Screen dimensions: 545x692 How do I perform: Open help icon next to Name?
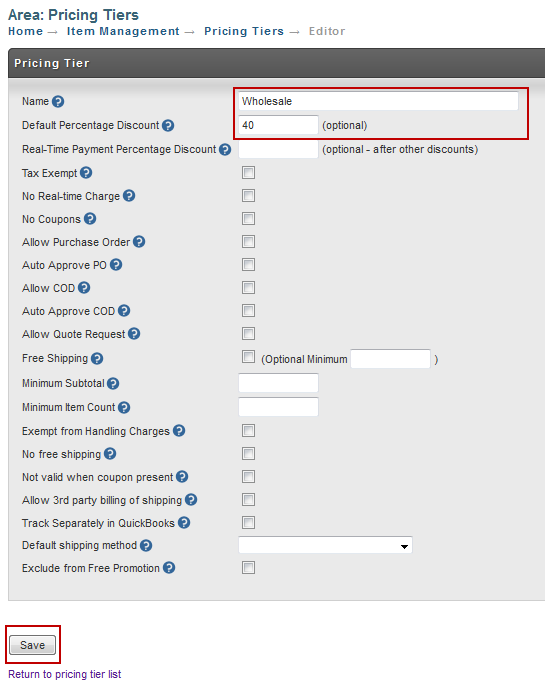(58, 102)
